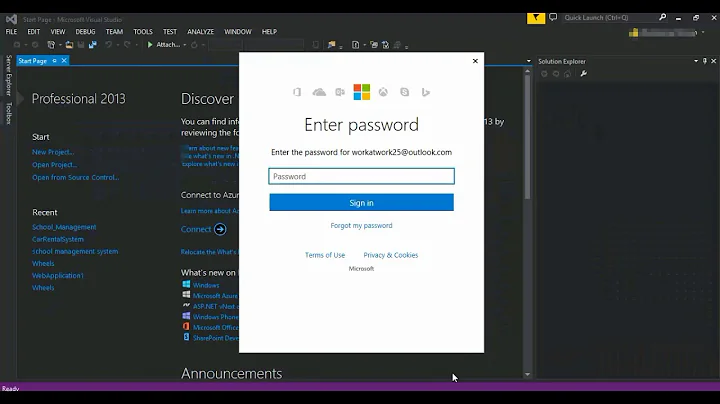Expand the New Project dropdown arrow
The width and height of the screenshot is (720, 404).
pos(60,45)
